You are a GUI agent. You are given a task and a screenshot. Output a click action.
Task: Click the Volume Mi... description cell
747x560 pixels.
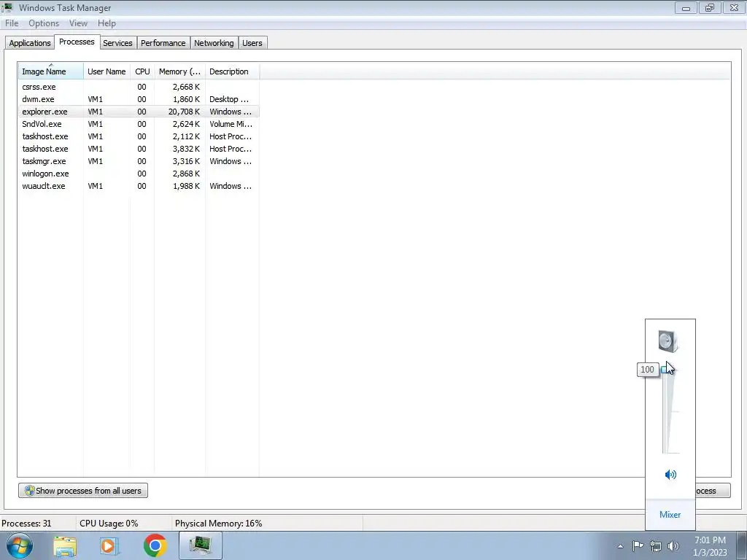click(x=231, y=124)
